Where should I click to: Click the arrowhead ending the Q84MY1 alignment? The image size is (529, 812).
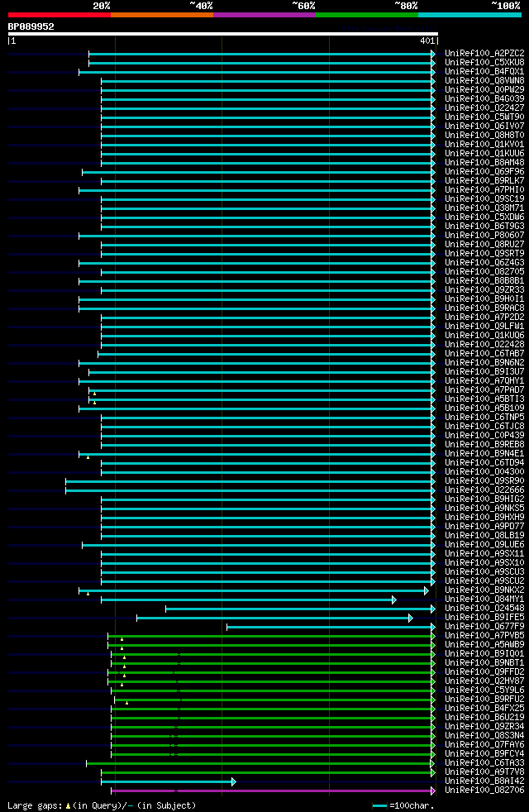click(x=394, y=599)
